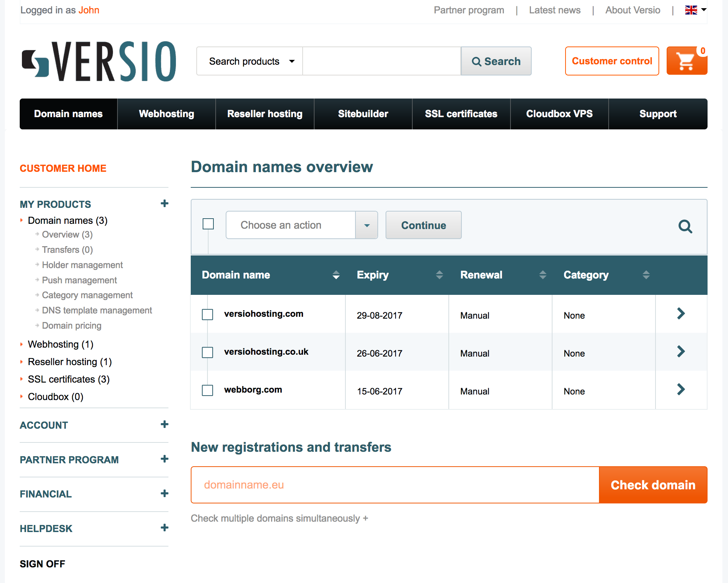The height and width of the screenshot is (583, 728).
Task: Open the UK flag language selector
Action: pyautogui.click(x=696, y=10)
